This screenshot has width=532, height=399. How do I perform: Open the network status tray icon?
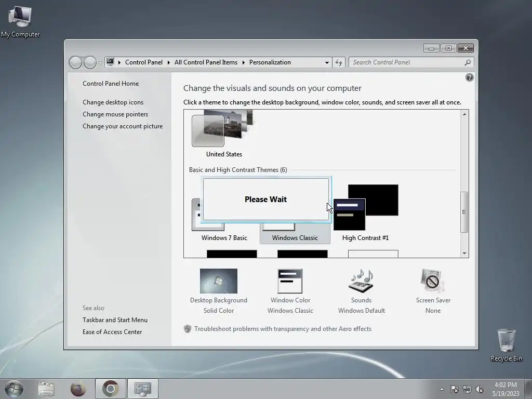click(x=467, y=389)
